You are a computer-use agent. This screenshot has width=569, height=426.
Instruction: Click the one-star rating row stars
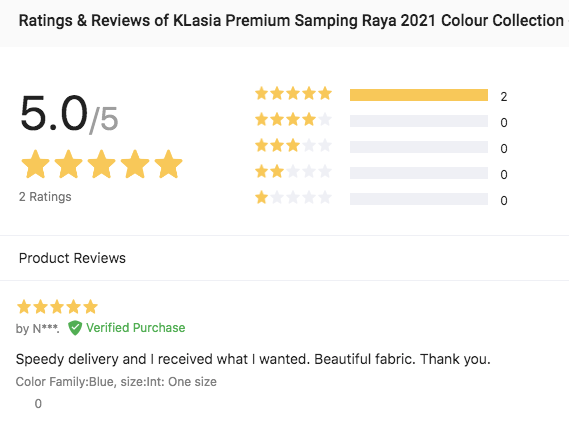tap(293, 198)
